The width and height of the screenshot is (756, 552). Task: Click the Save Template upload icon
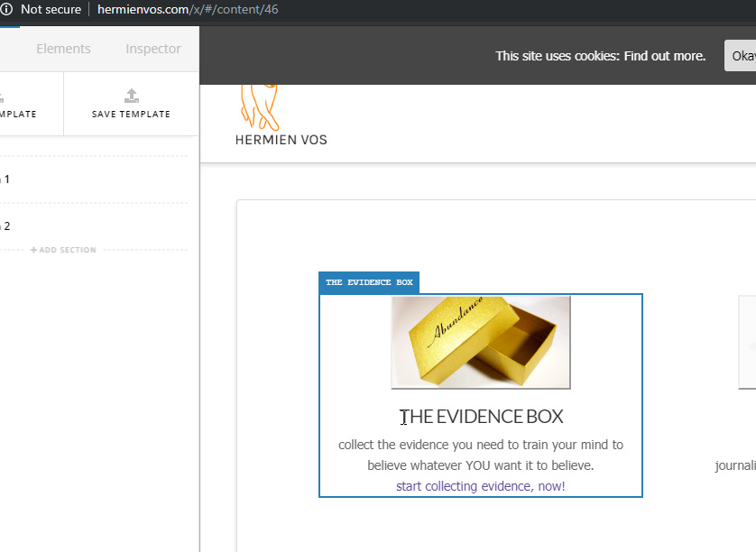131,96
